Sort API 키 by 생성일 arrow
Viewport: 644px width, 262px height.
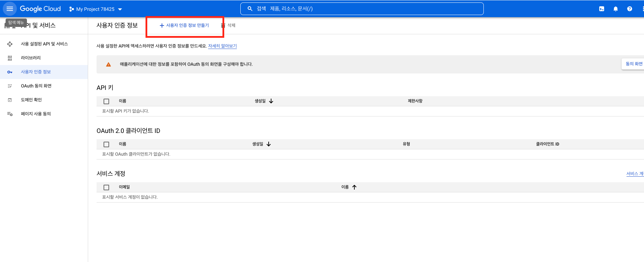pyautogui.click(x=271, y=101)
